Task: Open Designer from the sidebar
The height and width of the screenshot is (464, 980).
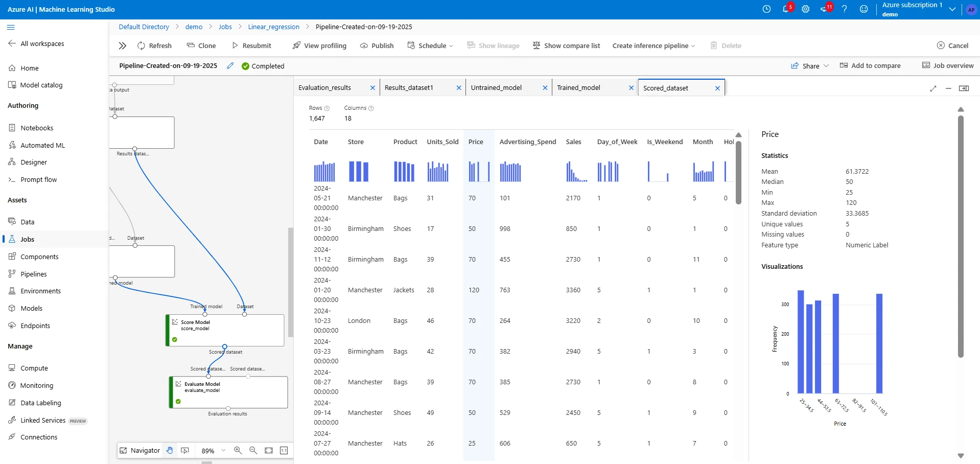Action: (x=34, y=162)
